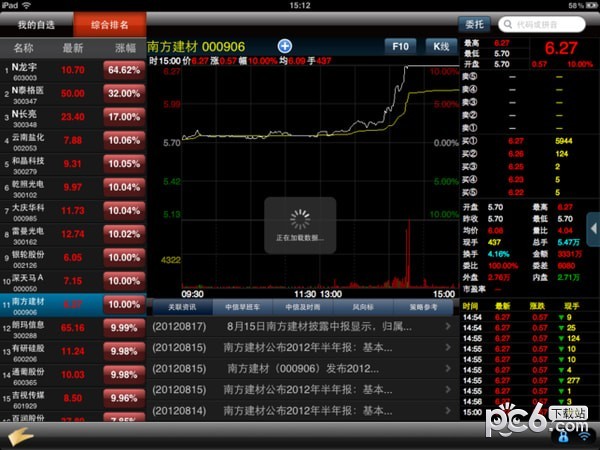Tap the battery indicator in status bar
Viewport: 600px width, 450px height.
tap(591, 5)
